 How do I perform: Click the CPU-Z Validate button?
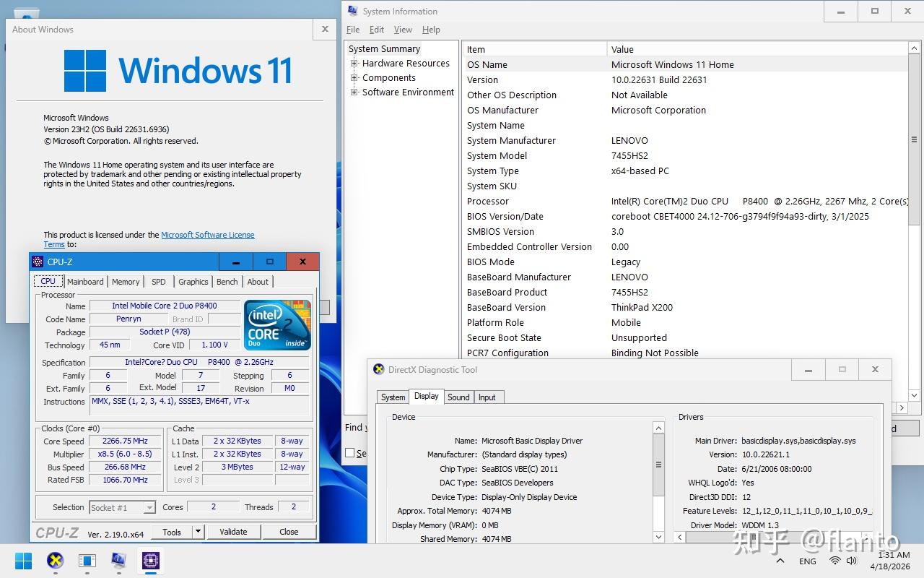coord(233,532)
